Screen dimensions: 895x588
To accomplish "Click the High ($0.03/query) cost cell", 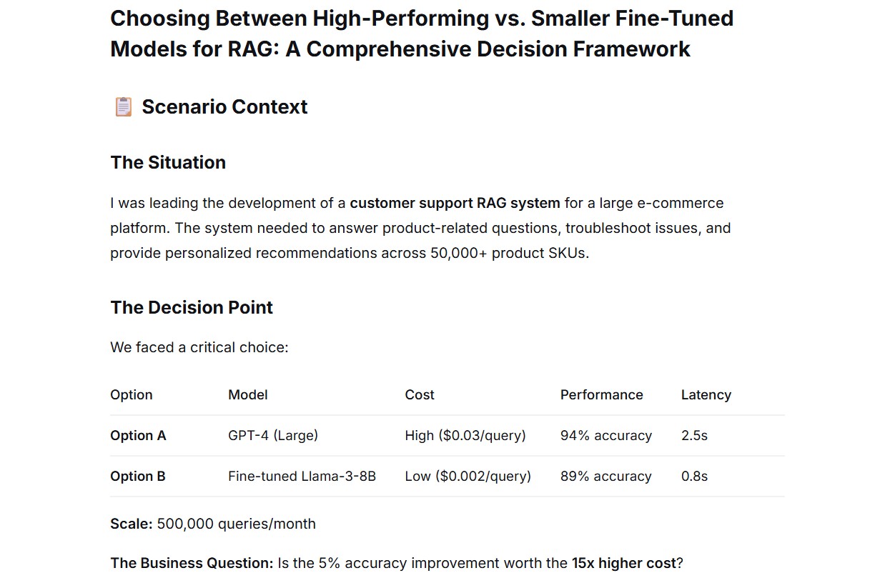I will (465, 436).
